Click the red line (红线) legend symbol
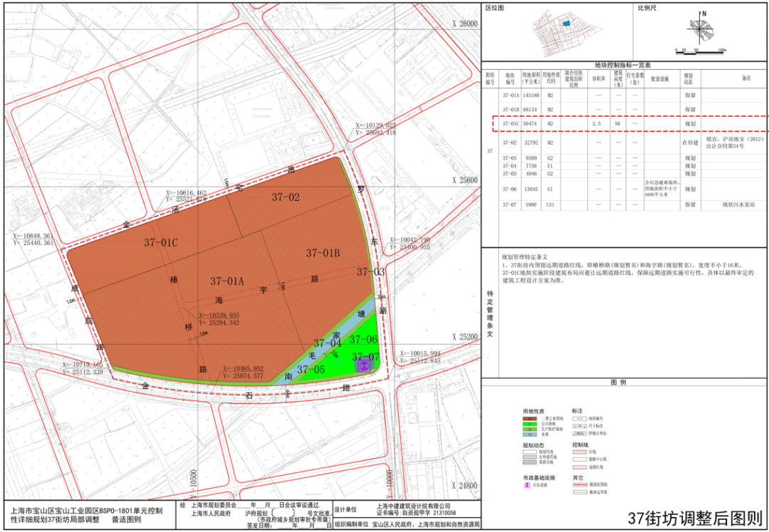 (x=580, y=452)
